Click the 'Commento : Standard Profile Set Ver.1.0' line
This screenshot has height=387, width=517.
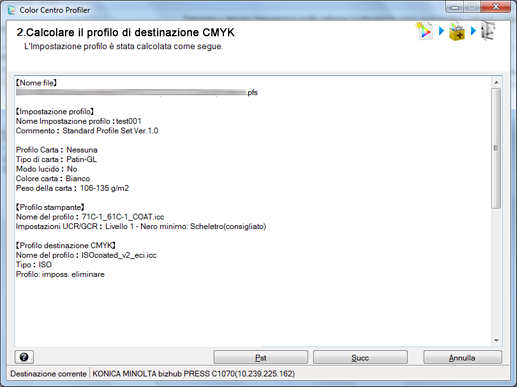(87, 131)
